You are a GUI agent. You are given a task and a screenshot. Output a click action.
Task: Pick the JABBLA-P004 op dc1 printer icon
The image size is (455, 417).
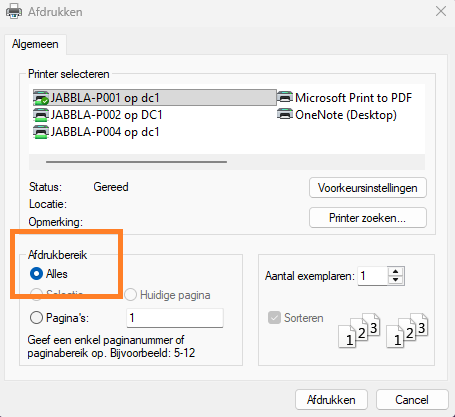tap(41, 132)
